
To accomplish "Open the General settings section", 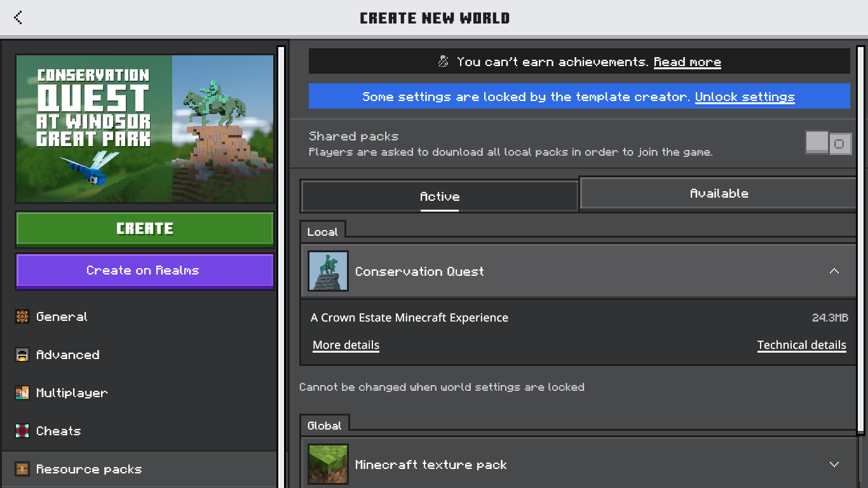I will click(x=139, y=316).
